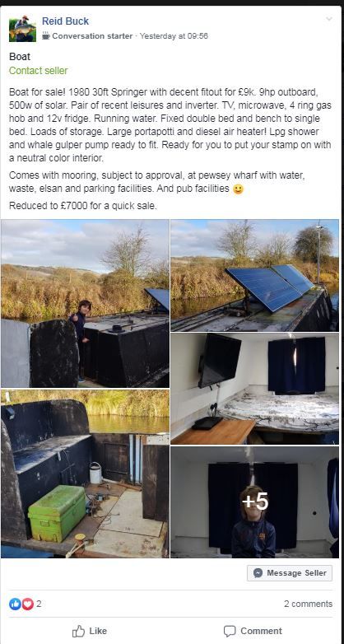The image size is (344, 644).
Task: Click the smiley emoji in the post
Action: 238,189
